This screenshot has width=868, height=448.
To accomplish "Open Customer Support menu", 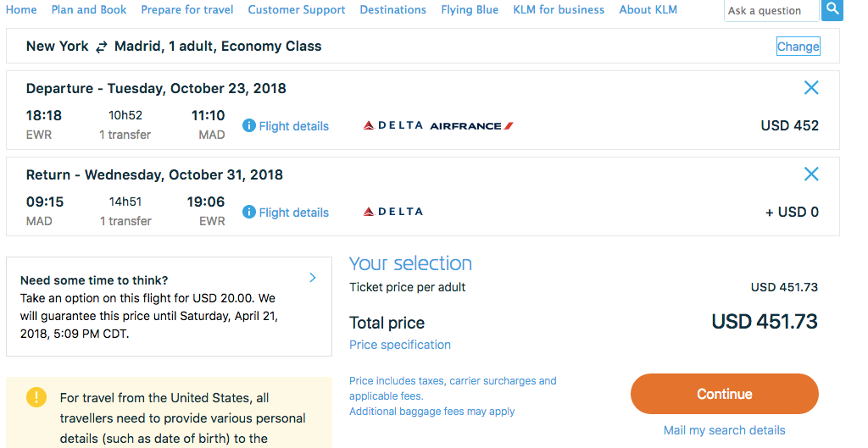I will point(297,10).
